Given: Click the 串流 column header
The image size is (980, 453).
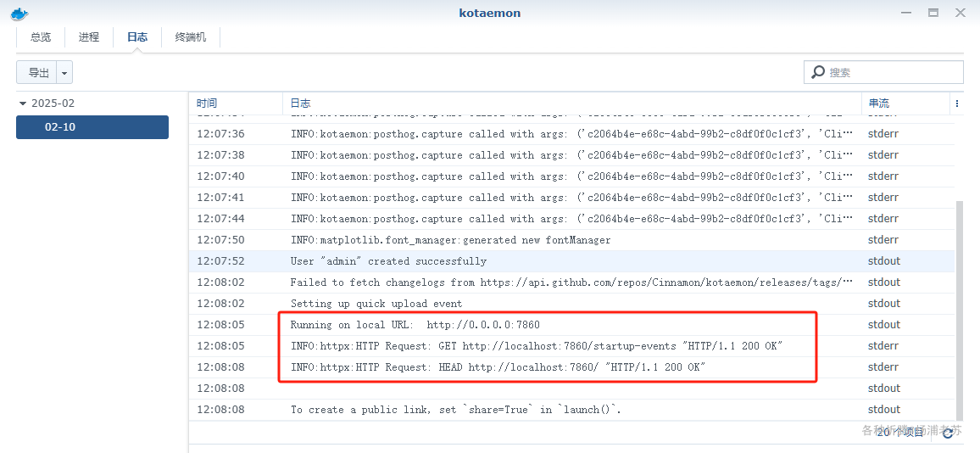Looking at the screenshot, I should tap(905, 103).
